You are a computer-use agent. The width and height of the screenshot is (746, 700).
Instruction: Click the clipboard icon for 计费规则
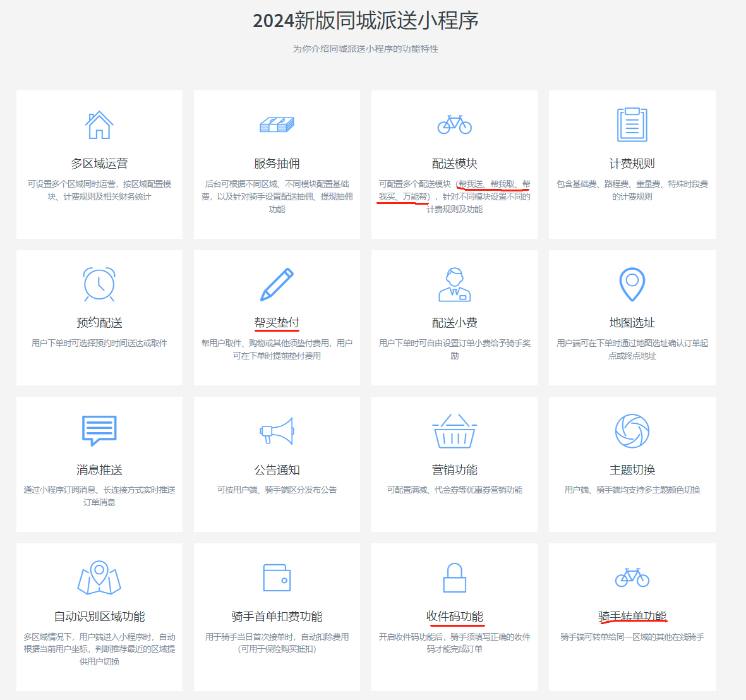pyautogui.click(x=632, y=125)
